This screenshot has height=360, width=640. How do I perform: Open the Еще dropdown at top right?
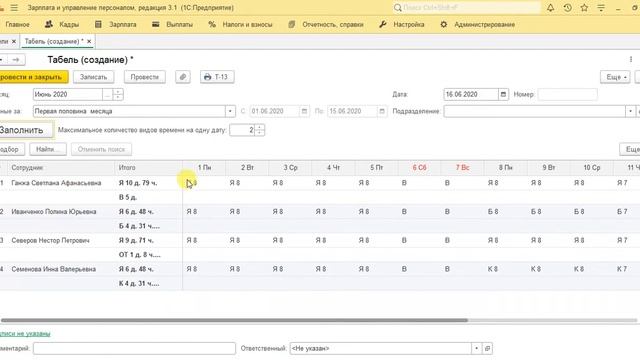point(615,77)
